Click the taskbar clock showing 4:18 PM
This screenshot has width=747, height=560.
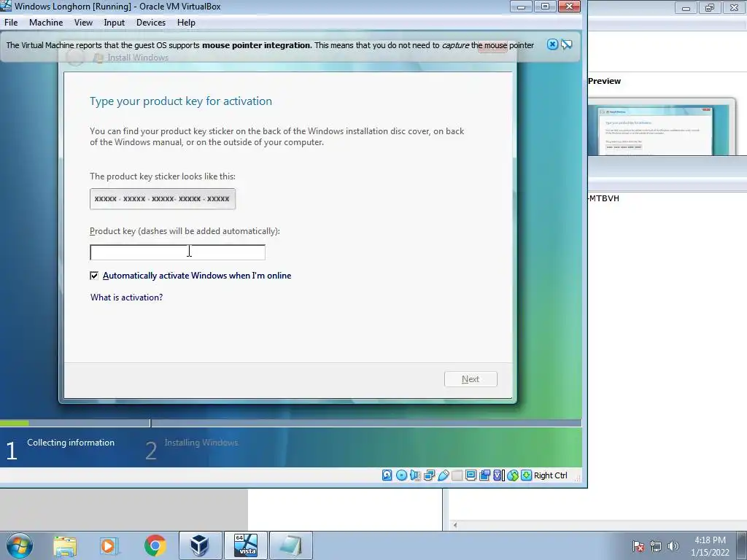tap(710, 546)
